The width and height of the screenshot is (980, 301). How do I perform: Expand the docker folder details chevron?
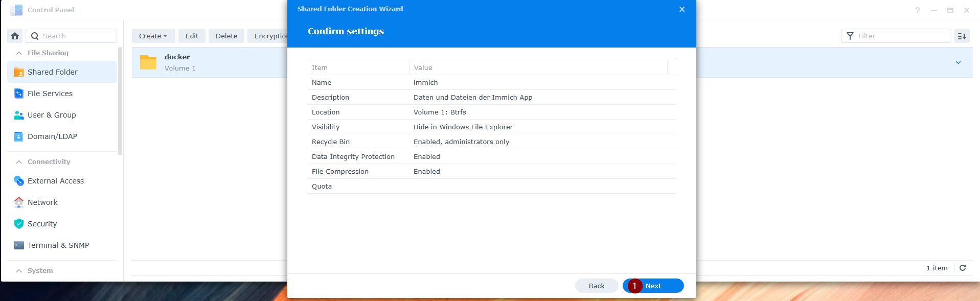pyautogui.click(x=958, y=62)
